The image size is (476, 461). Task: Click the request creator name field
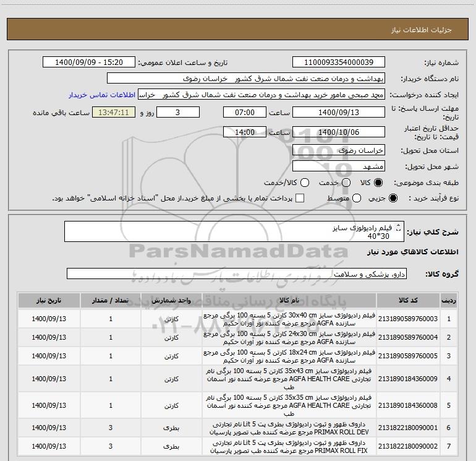pos(261,95)
